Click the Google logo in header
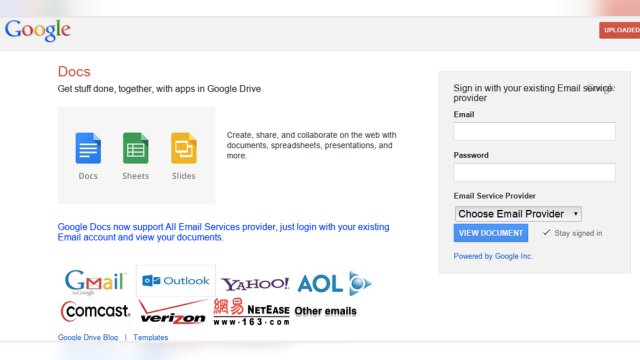 (38, 30)
